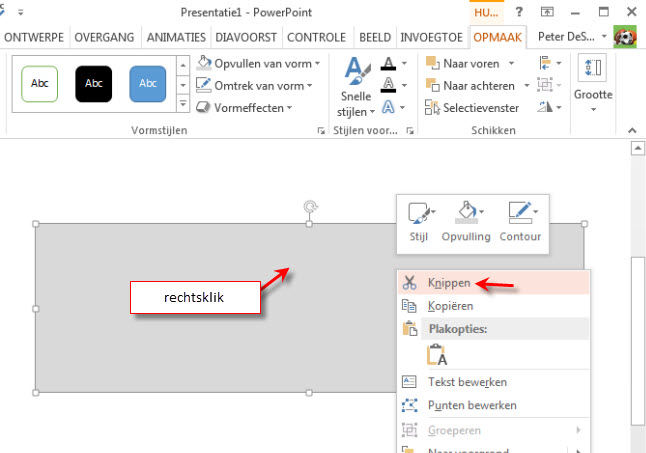The height and width of the screenshot is (453, 646).
Task: Click Contour in the mini toolbar
Action: pyautogui.click(x=520, y=222)
